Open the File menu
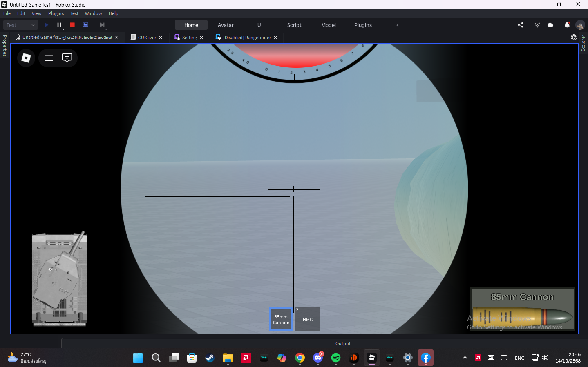Image resolution: width=588 pixels, height=367 pixels. pos(7,13)
